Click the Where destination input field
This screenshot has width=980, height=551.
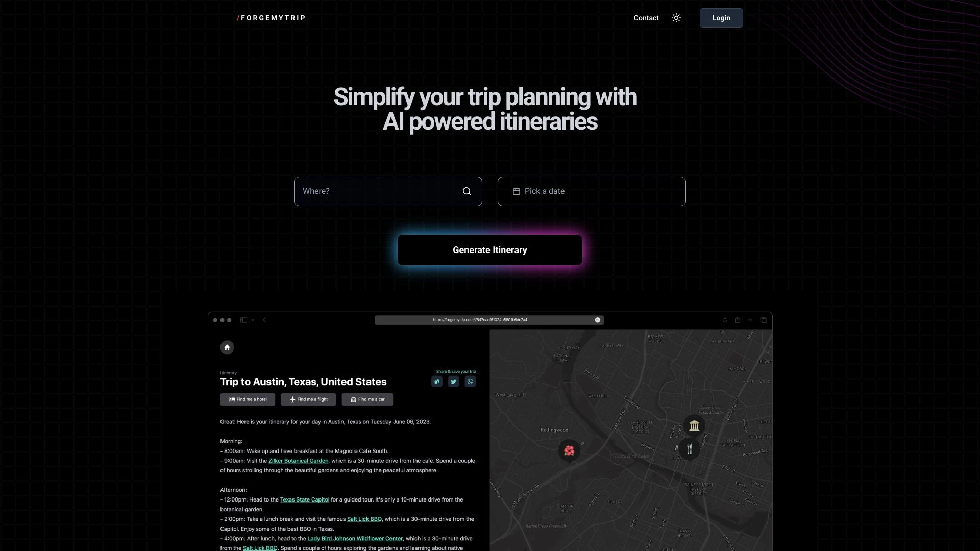(388, 191)
